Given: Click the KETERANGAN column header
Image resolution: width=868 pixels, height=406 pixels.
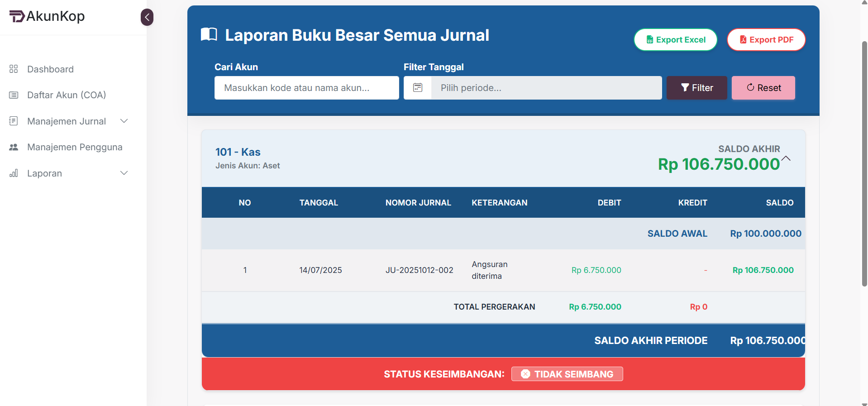Looking at the screenshot, I should coord(500,203).
